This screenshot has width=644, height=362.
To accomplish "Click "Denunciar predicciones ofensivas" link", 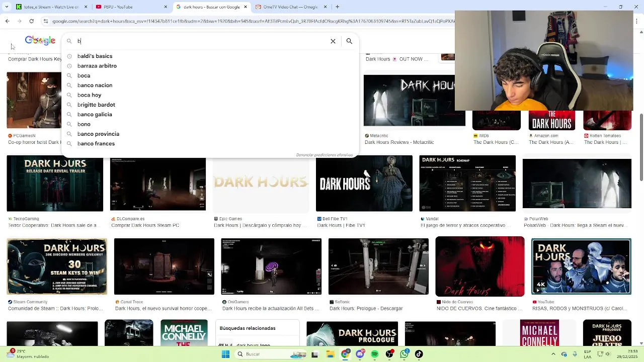I will (325, 155).
